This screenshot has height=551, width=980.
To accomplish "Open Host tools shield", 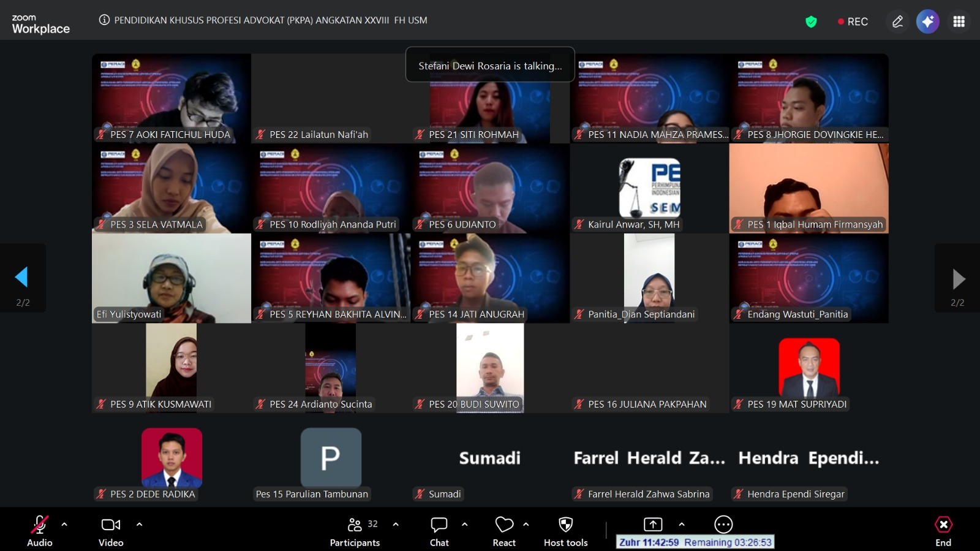I will (x=565, y=531).
